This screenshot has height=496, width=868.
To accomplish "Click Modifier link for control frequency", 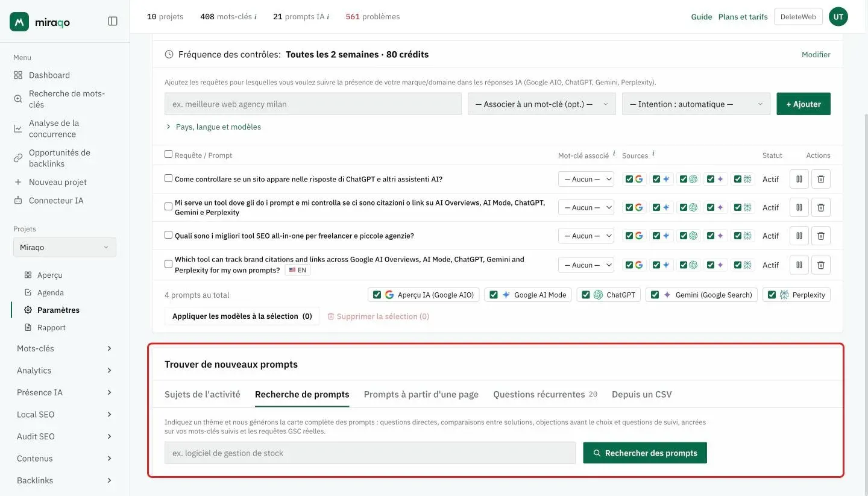I will coord(816,54).
